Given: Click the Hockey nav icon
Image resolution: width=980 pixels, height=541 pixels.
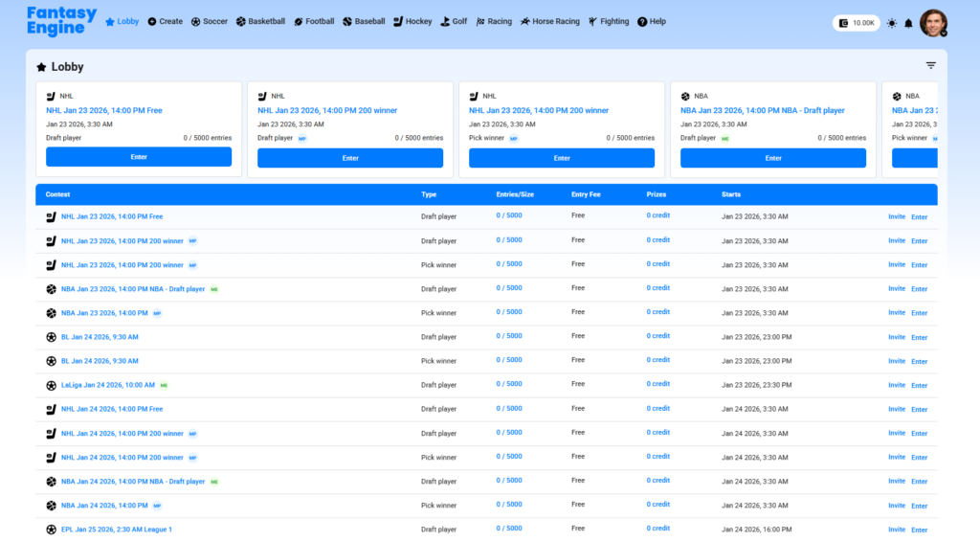Looking at the screenshot, I should pos(399,21).
